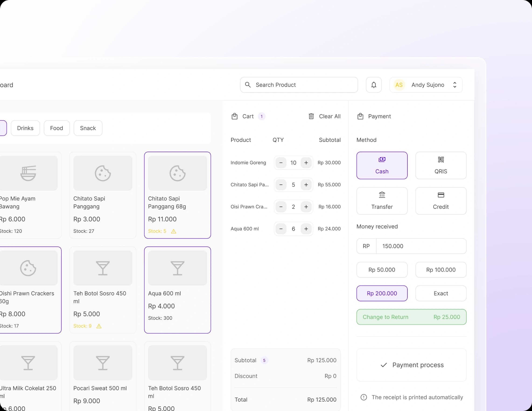Click the info icon beside the receipt note

click(364, 397)
